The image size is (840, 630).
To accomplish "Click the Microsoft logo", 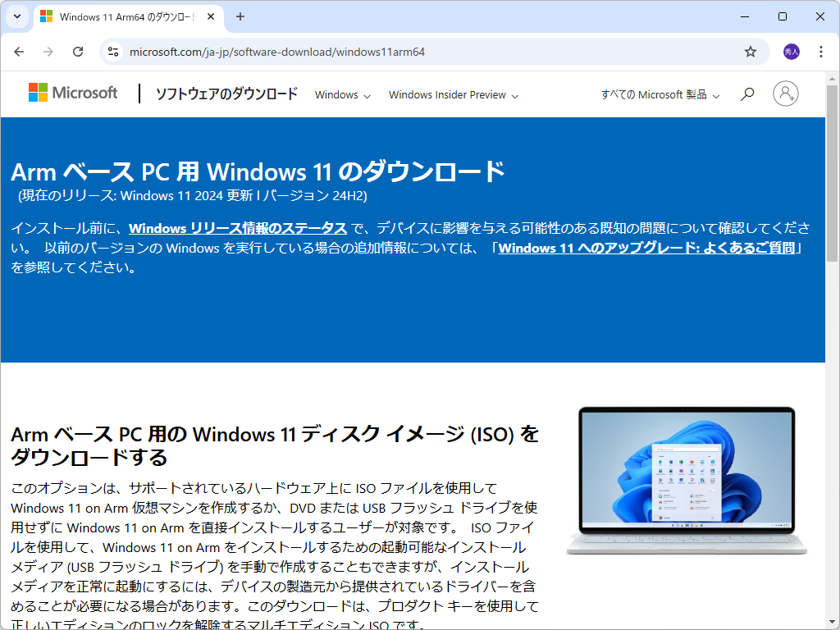I will (x=73, y=93).
